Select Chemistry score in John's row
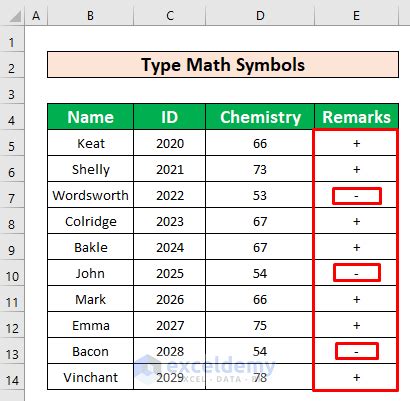 [x=260, y=273]
